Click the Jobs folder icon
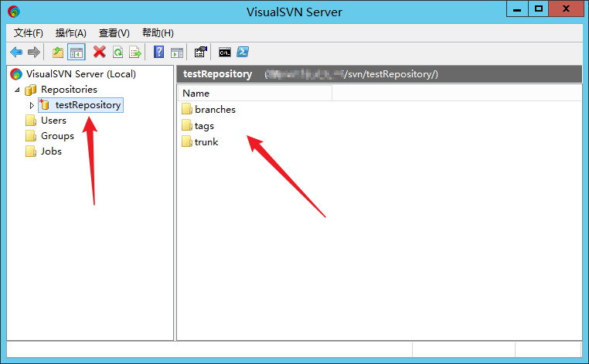 point(30,151)
